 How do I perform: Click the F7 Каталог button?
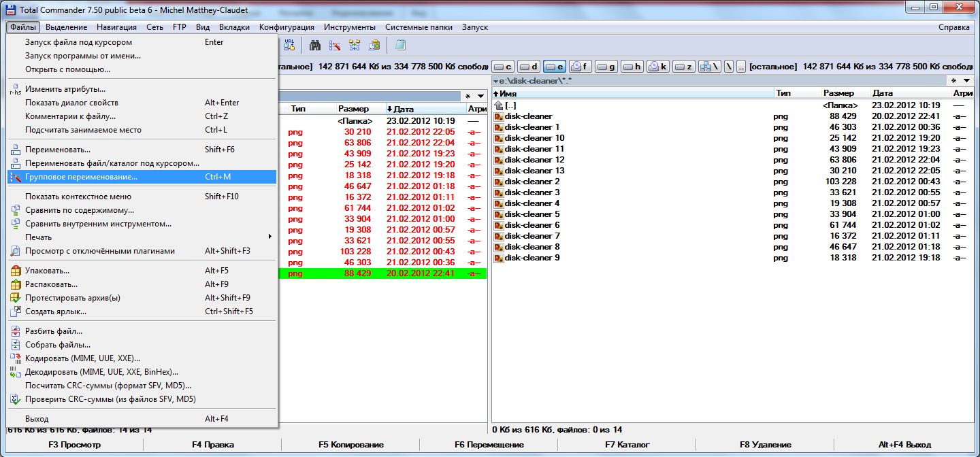pos(627,445)
